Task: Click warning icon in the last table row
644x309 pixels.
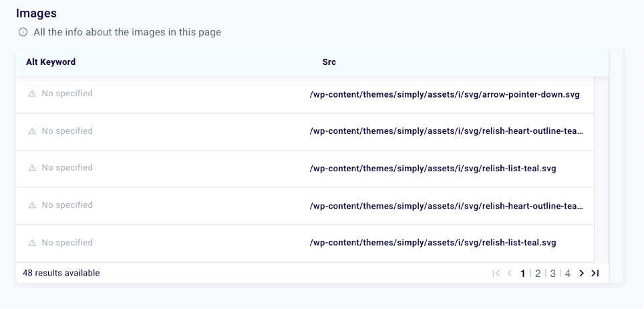Action: click(32, 243)
